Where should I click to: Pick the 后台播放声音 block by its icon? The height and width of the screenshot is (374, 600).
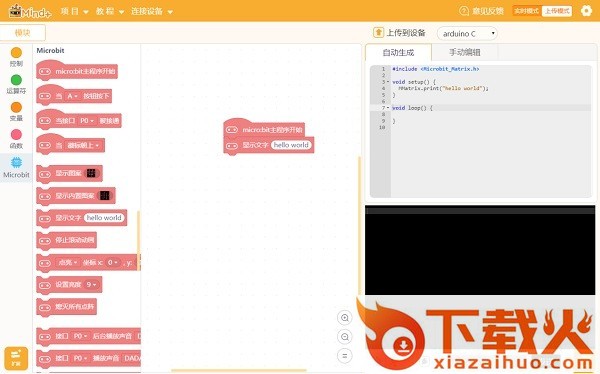tap(45, 336)
